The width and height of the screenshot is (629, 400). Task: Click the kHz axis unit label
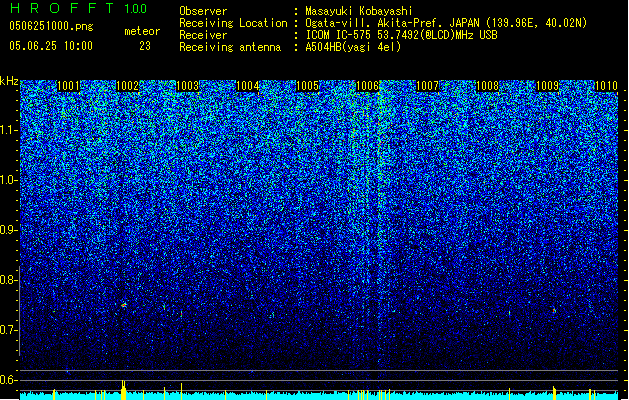click(9, 81)
